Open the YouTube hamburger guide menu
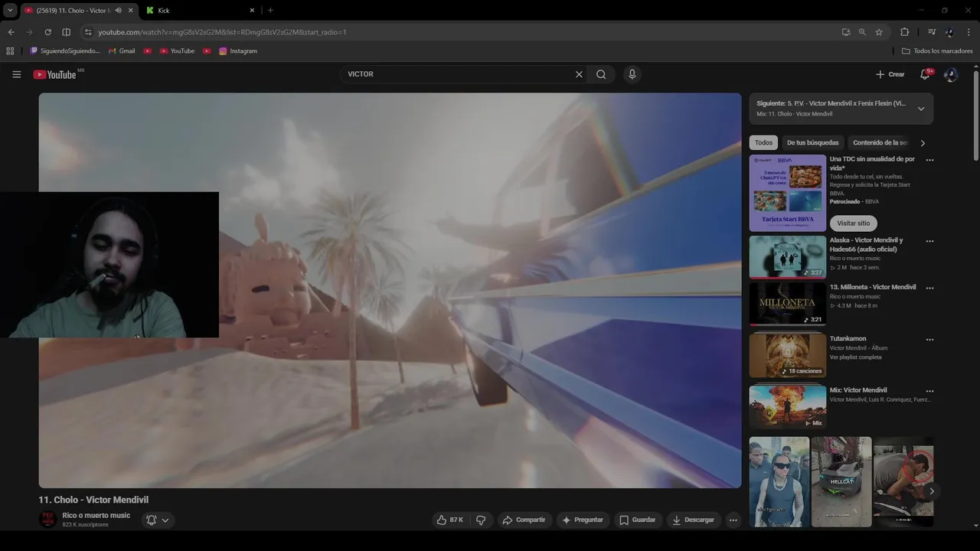This screenshot has width=980, height=551. point(16,74)
